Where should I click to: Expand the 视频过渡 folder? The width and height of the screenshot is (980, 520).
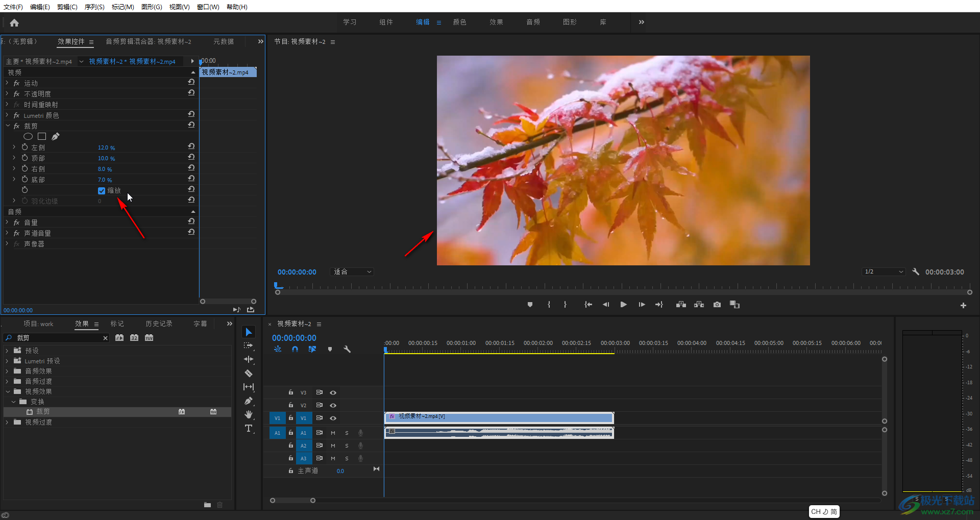(x=7, y=422)
